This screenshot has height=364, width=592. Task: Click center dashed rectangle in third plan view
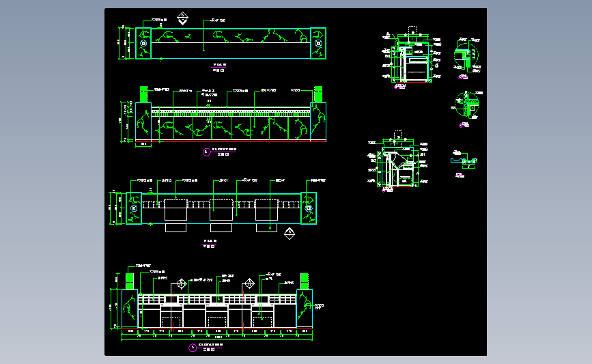point(221,204)
